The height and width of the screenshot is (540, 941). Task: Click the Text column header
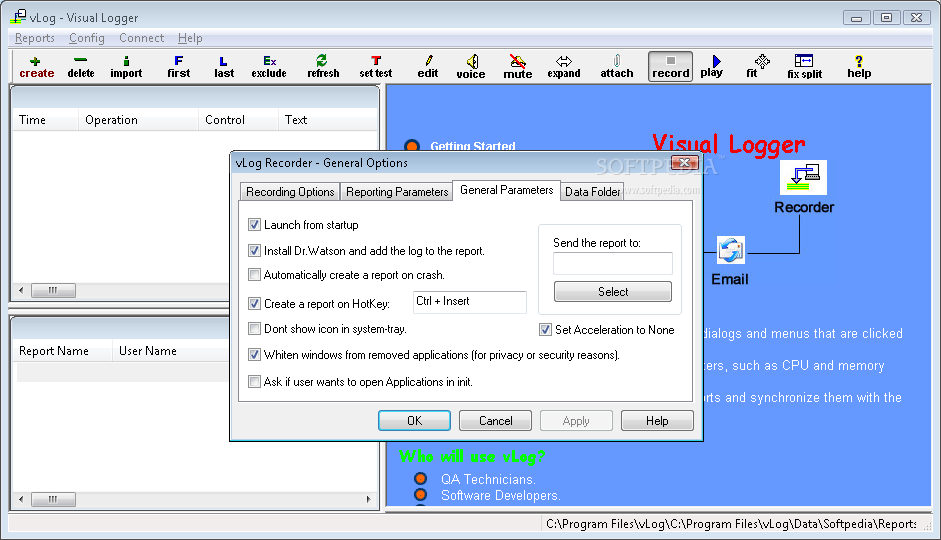328,119
